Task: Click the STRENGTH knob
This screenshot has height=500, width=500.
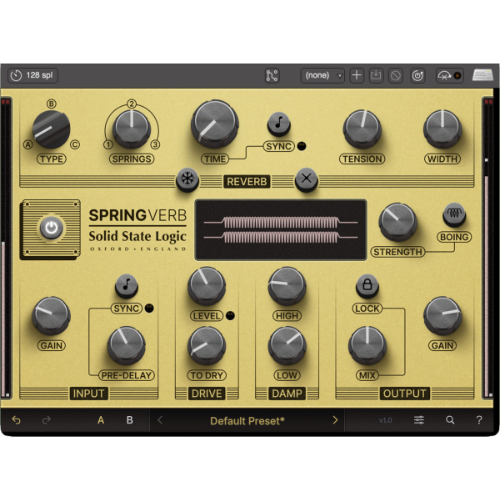Action: coord(398,222)
